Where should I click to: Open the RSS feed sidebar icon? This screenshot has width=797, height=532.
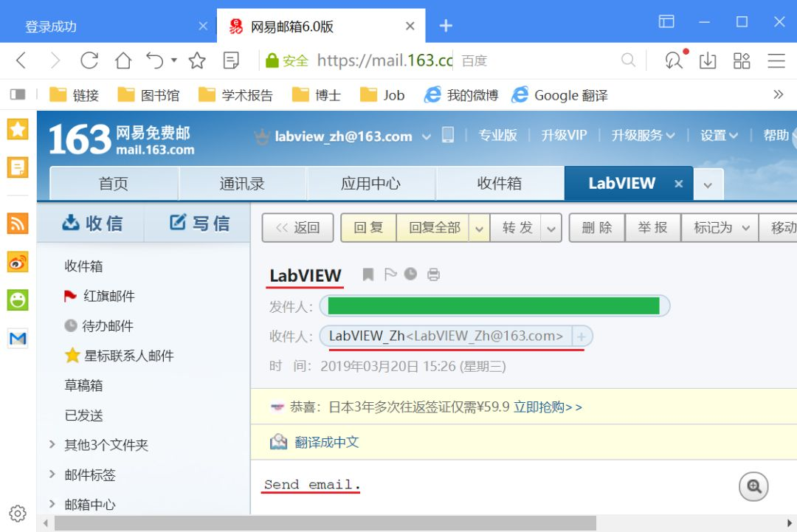pyautogui.click(x=18, y=224)
